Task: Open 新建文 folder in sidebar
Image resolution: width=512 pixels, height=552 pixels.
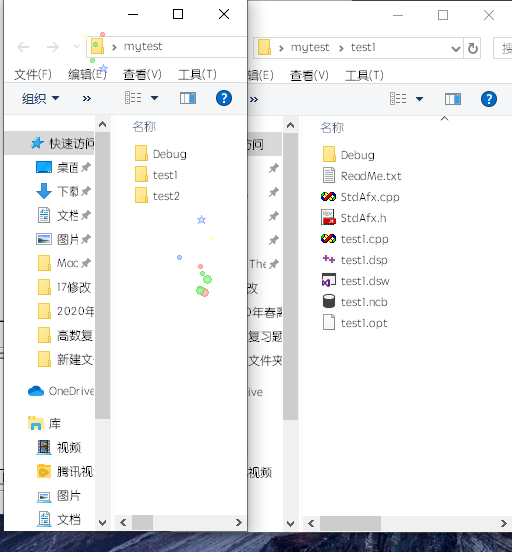Action: [x=65, y=359]
